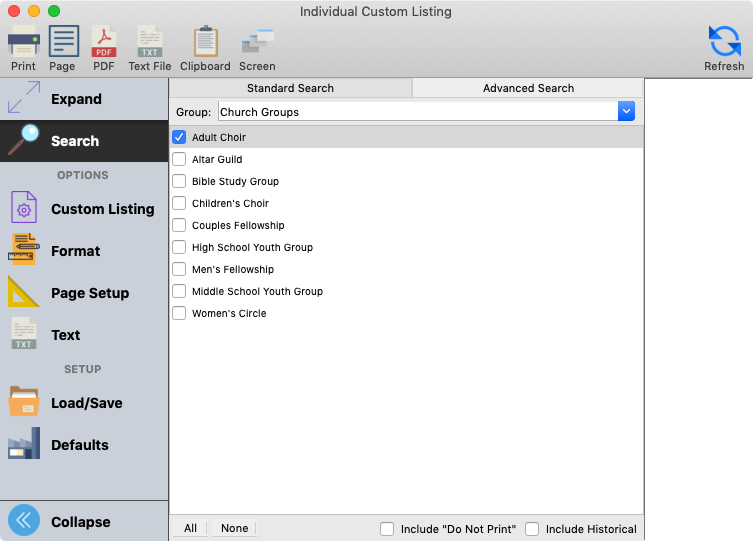The height and width of the screenshot is (541, 753).
Task: Tick the Include Historical checkbox
Action: click(x=532, y=529)
